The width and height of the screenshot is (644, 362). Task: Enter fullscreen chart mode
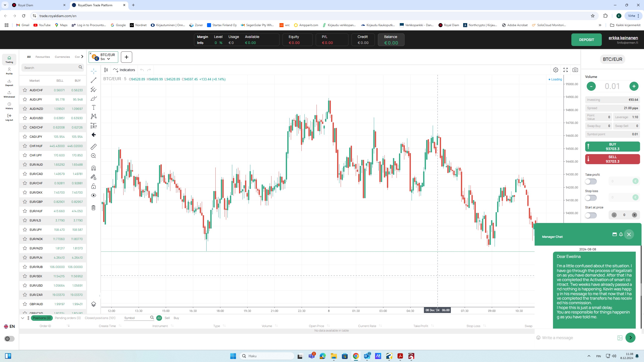coord(566,70)
